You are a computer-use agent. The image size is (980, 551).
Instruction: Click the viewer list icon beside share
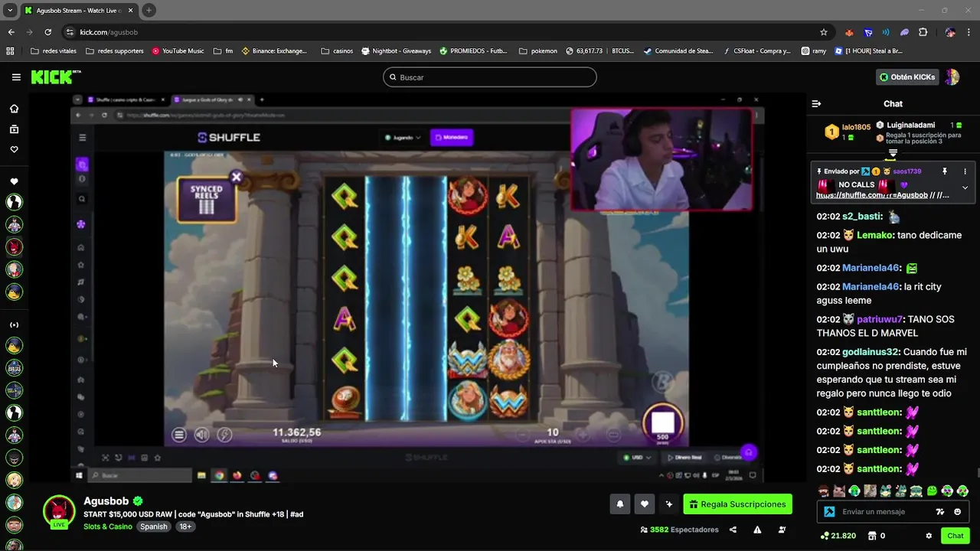point(782,530)
